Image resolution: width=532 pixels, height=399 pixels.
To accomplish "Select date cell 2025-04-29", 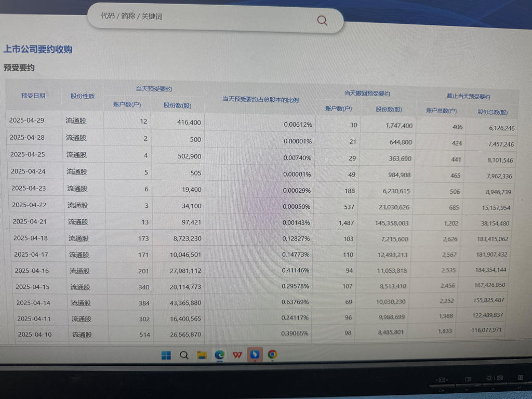I will click(26, 120).
